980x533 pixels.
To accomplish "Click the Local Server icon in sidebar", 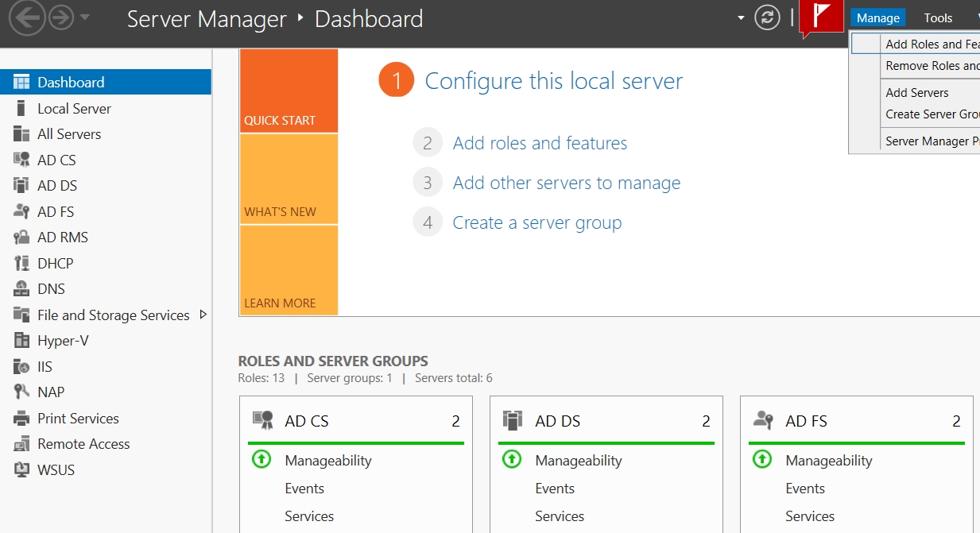I will click(21, 108).
